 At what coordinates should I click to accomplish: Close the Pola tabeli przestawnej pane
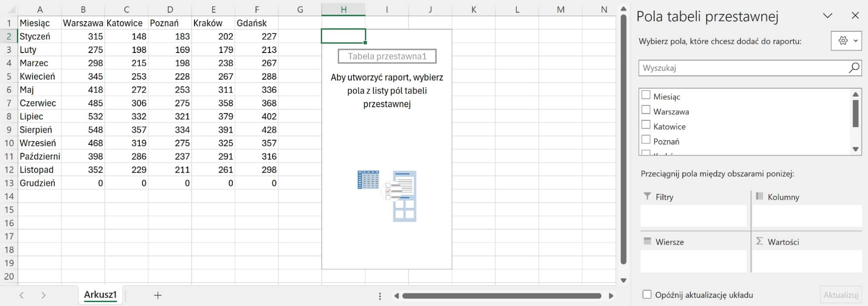(855, 16)
